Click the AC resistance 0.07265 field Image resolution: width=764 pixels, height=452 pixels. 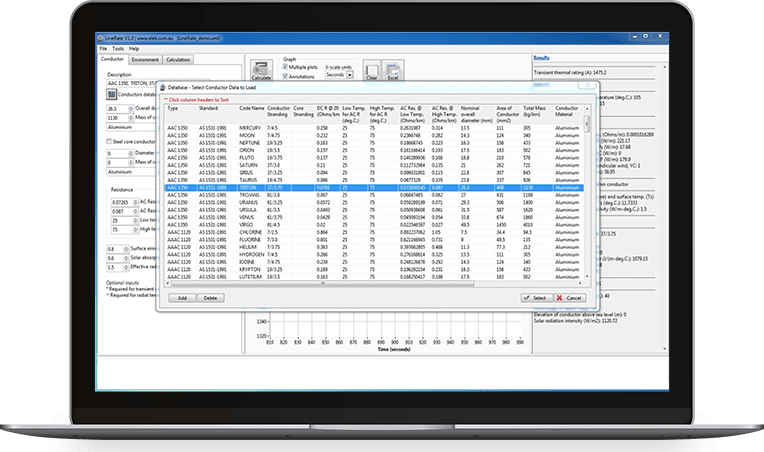pyautogui.click(x=123, y=202)
